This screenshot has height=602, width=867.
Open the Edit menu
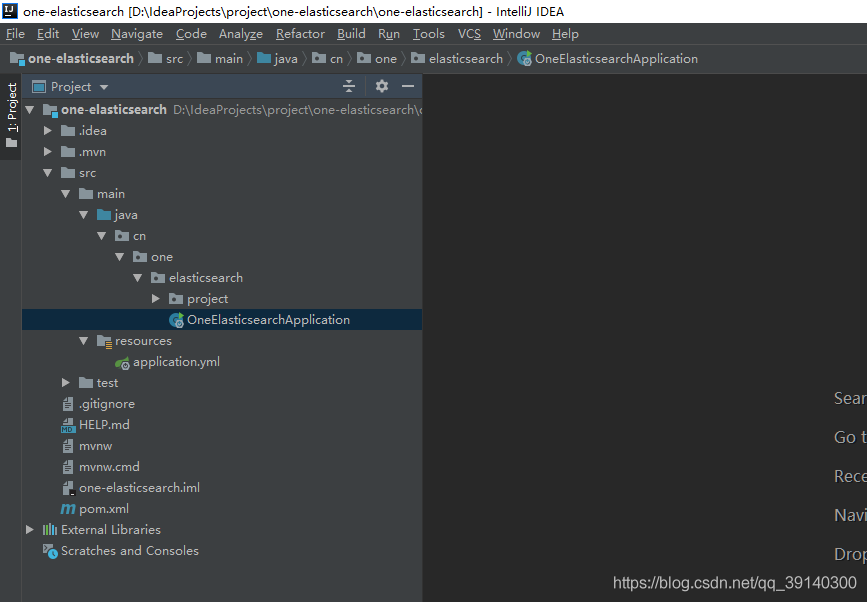click(x=48, y=34)
